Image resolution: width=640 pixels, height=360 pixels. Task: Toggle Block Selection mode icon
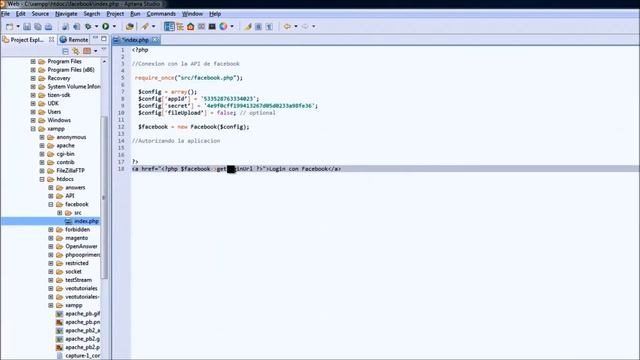click(x=258, y=27)
